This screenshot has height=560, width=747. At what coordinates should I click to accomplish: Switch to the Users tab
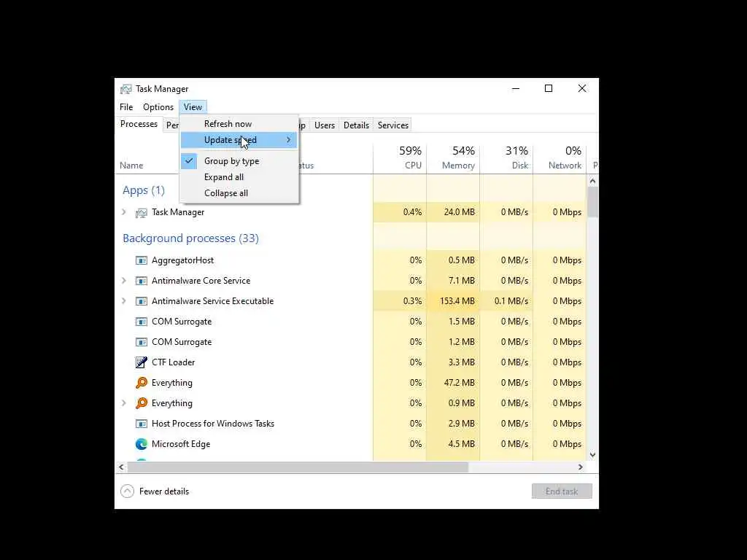pos(325,125)
